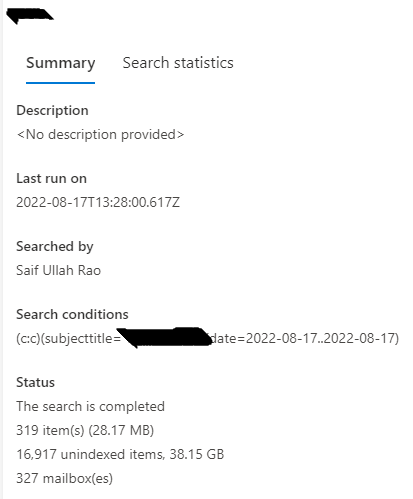413x499 pixels.
Task: Click the redacted subject title value
Action: pos(165,337)
